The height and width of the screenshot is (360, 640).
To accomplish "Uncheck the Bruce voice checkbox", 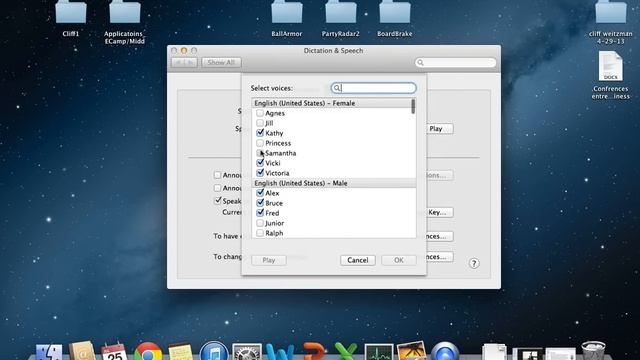I will point(260,203).
